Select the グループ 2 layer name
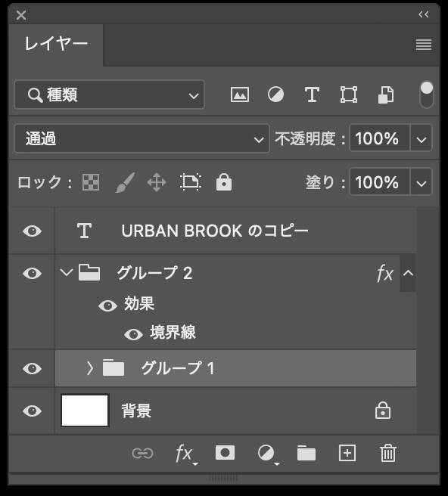The height and width of the screenshot is (496, 448). coord(154,273)
